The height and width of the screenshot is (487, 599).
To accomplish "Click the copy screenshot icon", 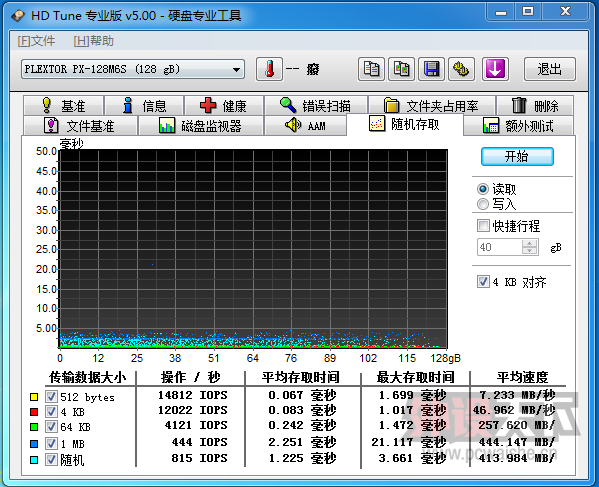I will click(x=401, y=69).
